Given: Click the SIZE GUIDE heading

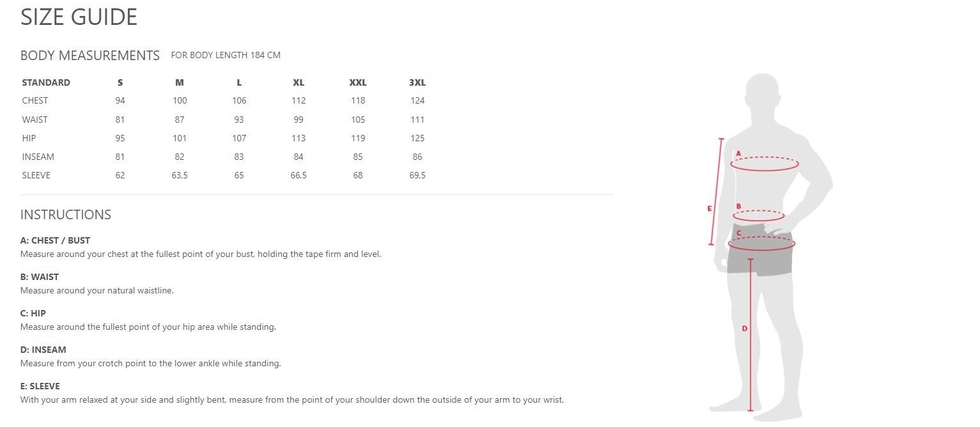Looking at the screenshot, I should (79, 17).
